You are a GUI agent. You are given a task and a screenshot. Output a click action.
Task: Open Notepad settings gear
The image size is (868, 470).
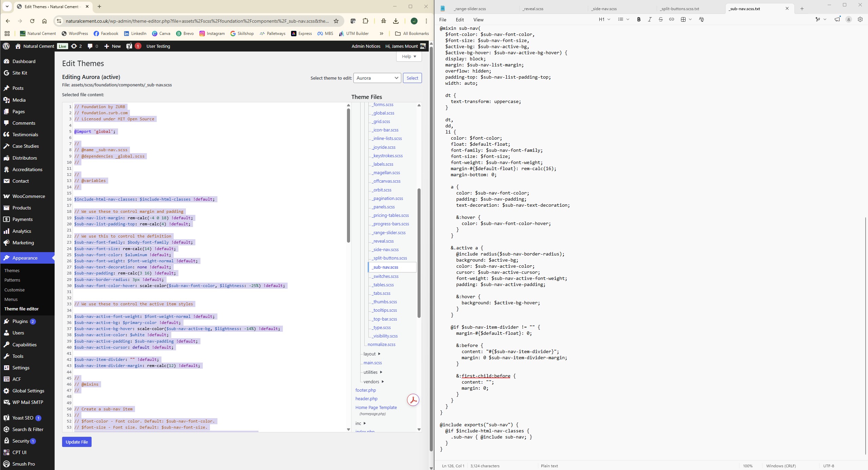point(860,19)
